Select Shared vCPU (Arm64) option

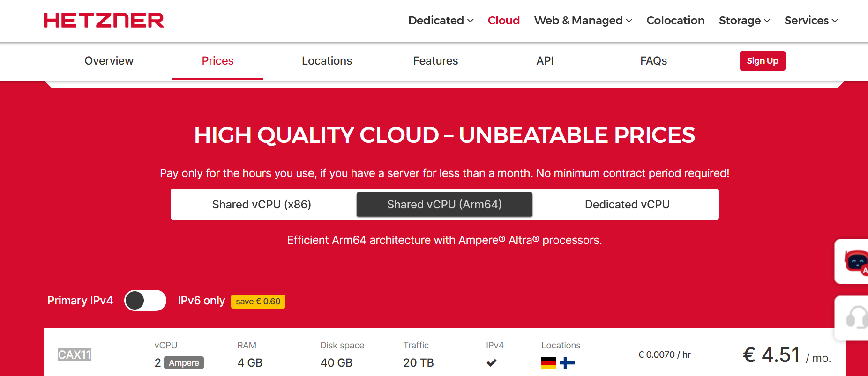(x=444, y=205)
